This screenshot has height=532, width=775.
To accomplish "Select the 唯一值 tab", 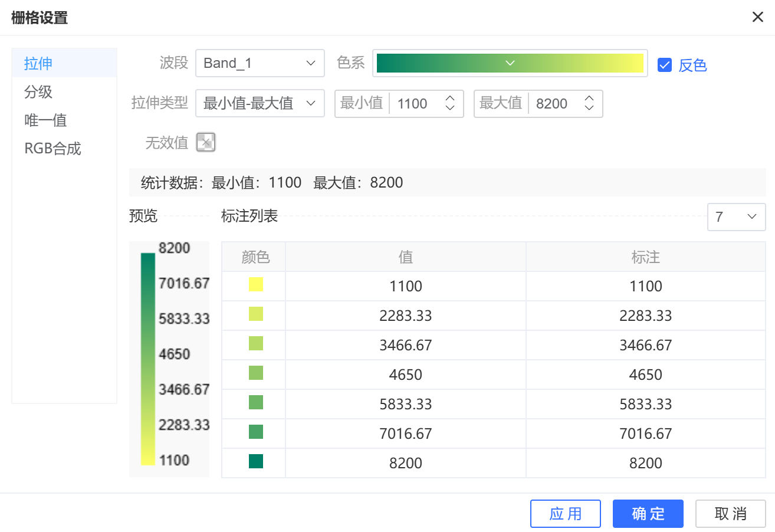I will pyautogui.click(x=45, y=120).
